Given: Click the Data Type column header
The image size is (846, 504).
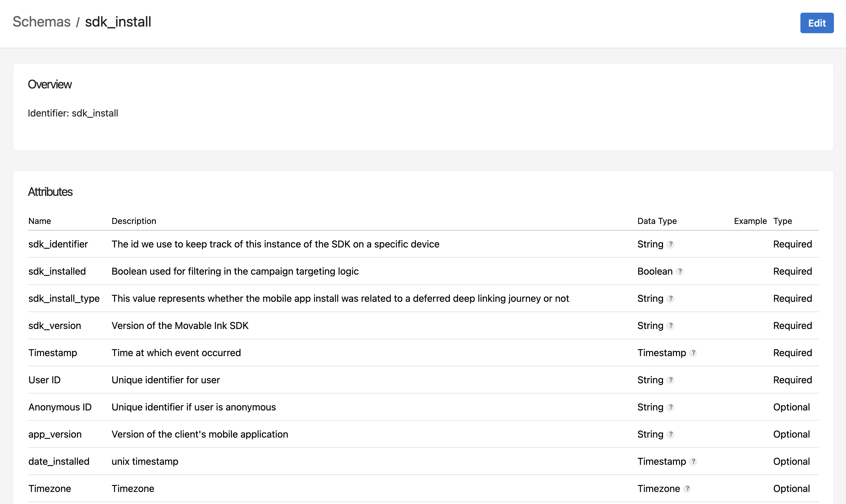Looking at the screenshot, I should 657,221.
